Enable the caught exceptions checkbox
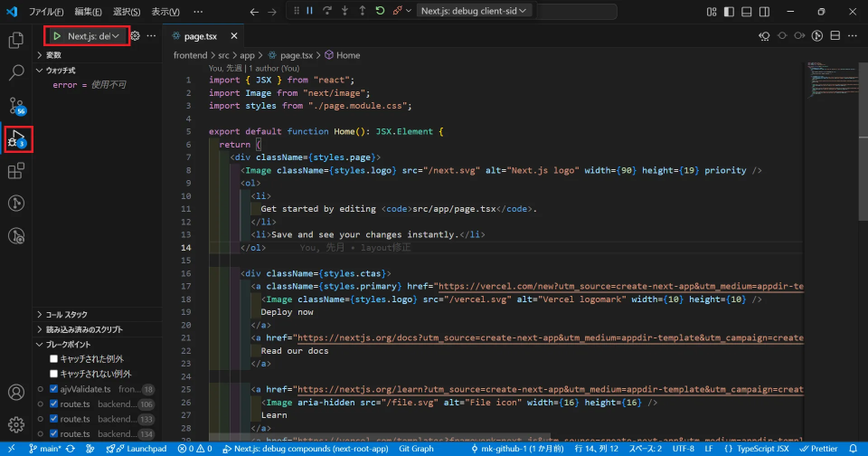The height and width of the screenshot is (456, 868). coord(53,359)
